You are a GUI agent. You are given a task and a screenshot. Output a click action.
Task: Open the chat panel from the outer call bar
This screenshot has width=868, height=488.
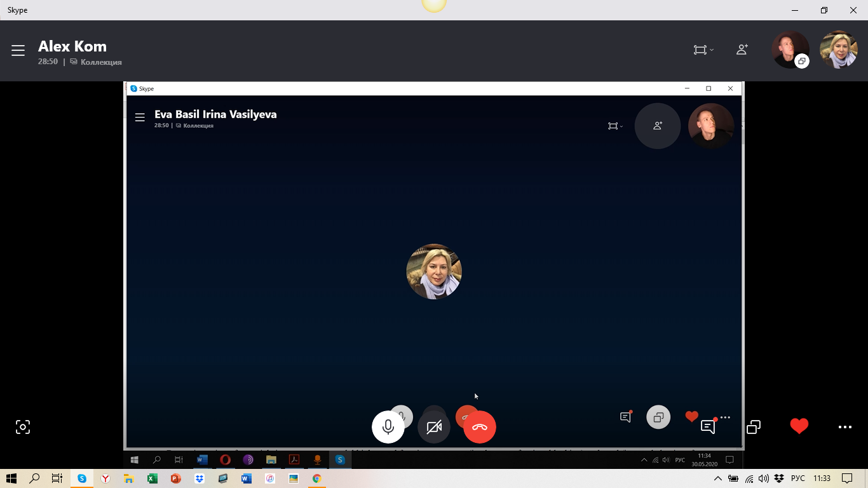708,427
